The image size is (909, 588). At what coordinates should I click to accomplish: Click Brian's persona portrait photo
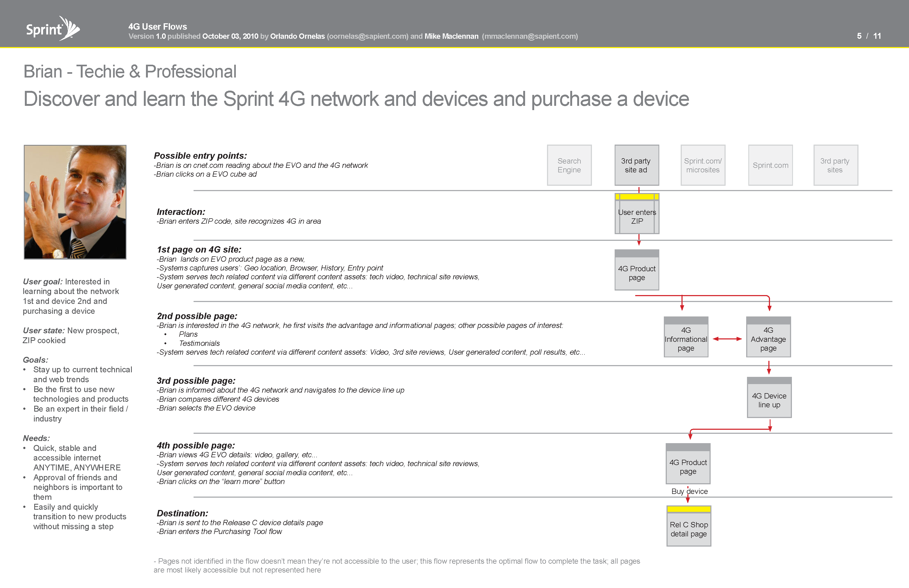click(x=75, y=202)
